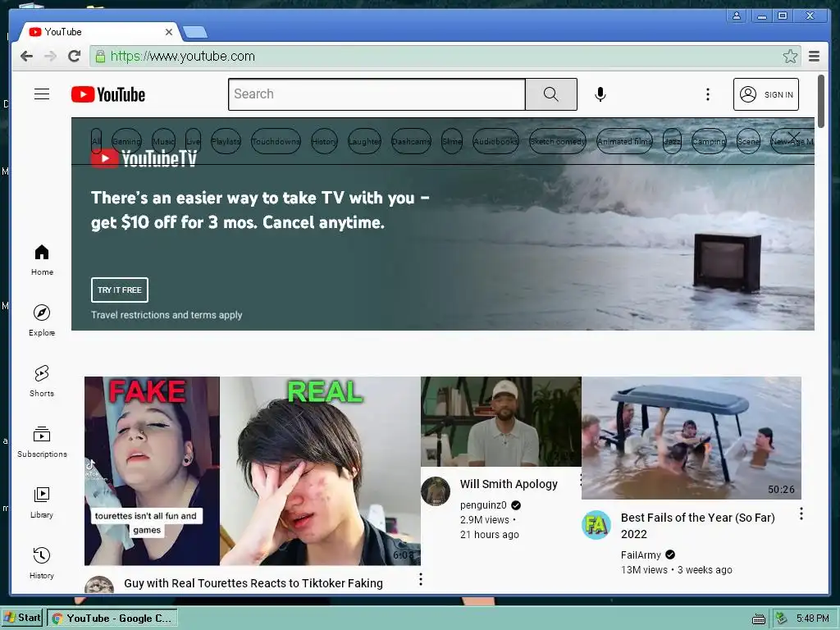Close the YouTube browser tab
Screen dimensions: 840x630
coord(169,32)
